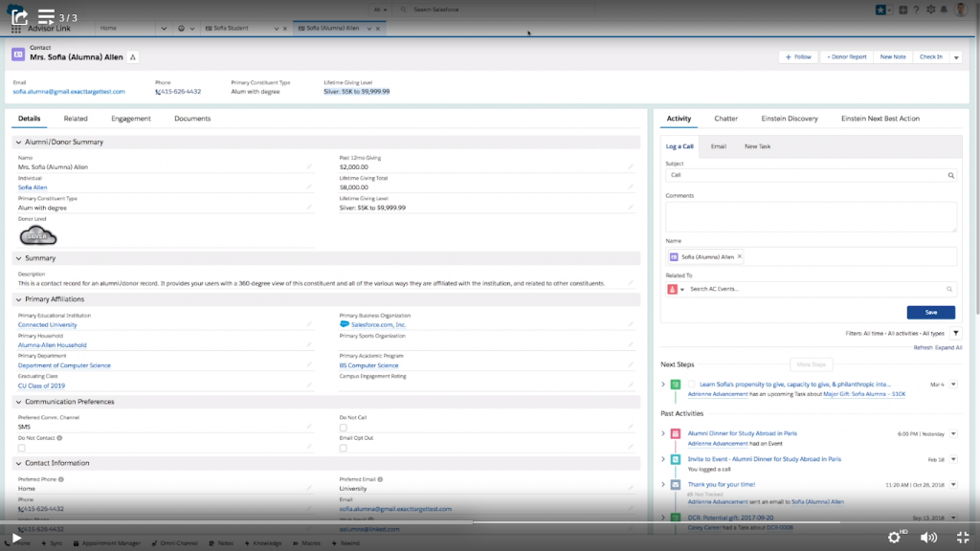Switch to the Engagement tab

pos(130,119)
